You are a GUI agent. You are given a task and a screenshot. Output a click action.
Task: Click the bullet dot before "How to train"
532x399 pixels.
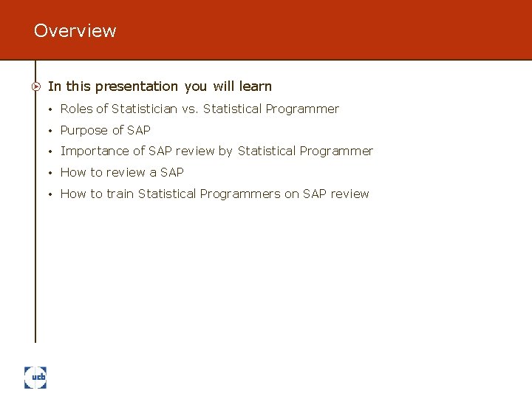click(x=50, y=195)
